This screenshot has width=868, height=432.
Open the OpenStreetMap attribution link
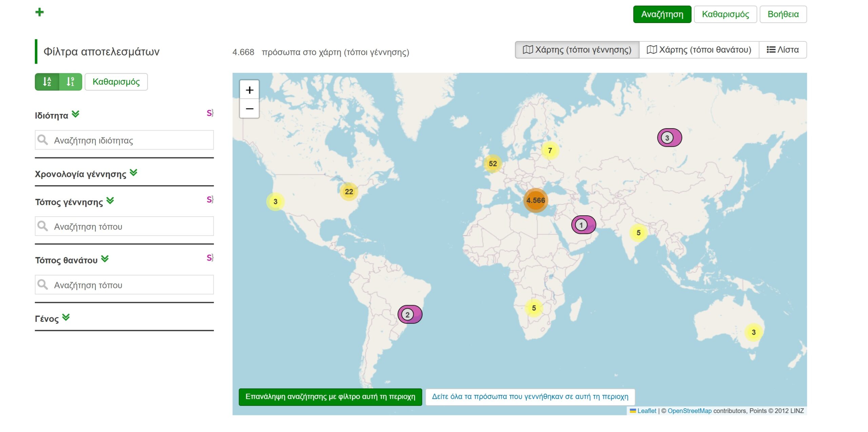coord(689,411)
